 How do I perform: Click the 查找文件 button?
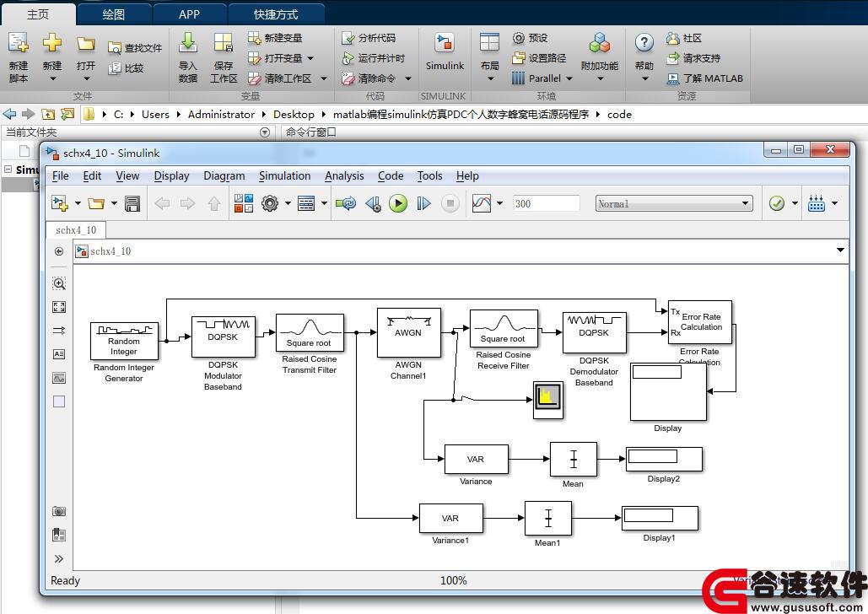[x=134, y=48]
